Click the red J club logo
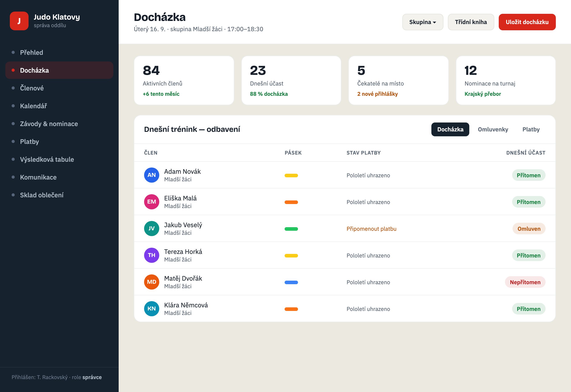Screen dimensions: 571x392 [19, 21]
